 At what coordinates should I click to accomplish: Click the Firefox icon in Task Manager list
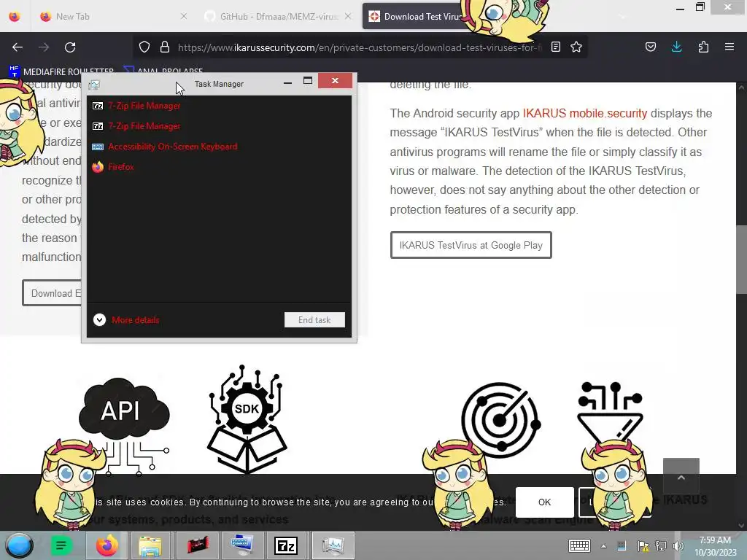pyautogui.click(x=98, y=167)
